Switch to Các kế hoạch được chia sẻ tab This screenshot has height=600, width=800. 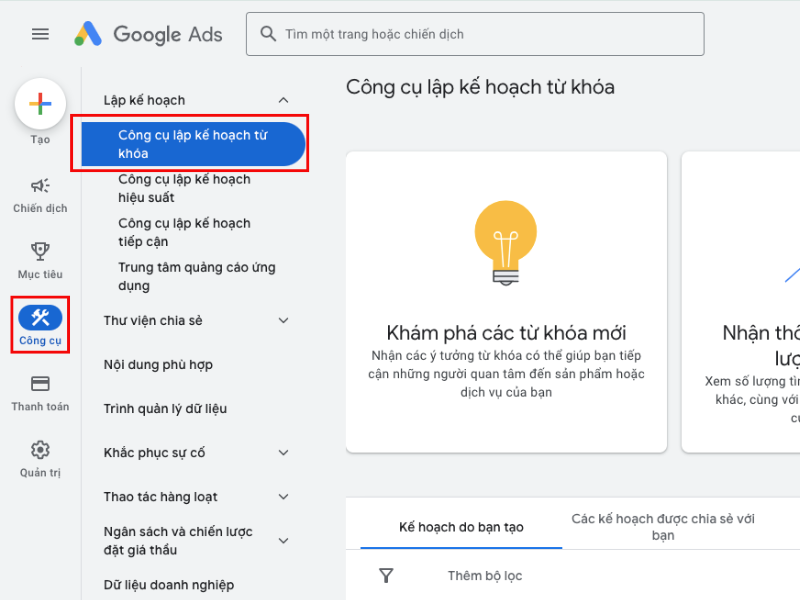(x=663, y=527)
